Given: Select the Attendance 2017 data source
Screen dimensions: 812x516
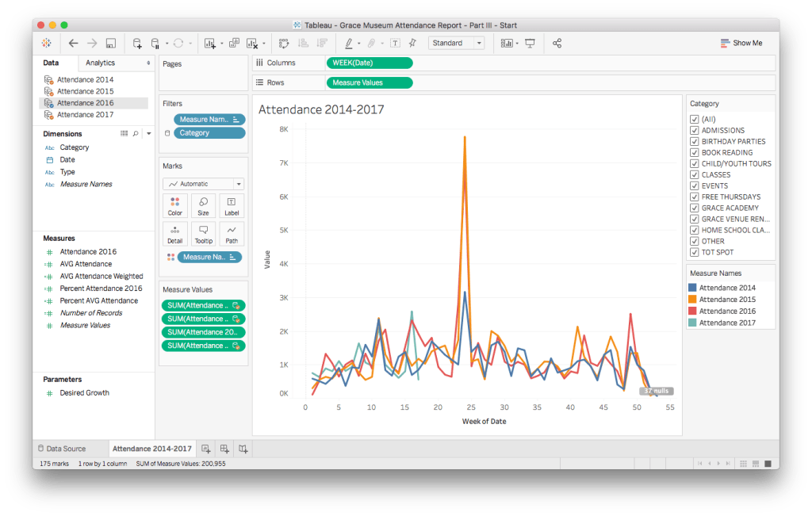Looking at the screenshot, I should click(x=85, y=115).
